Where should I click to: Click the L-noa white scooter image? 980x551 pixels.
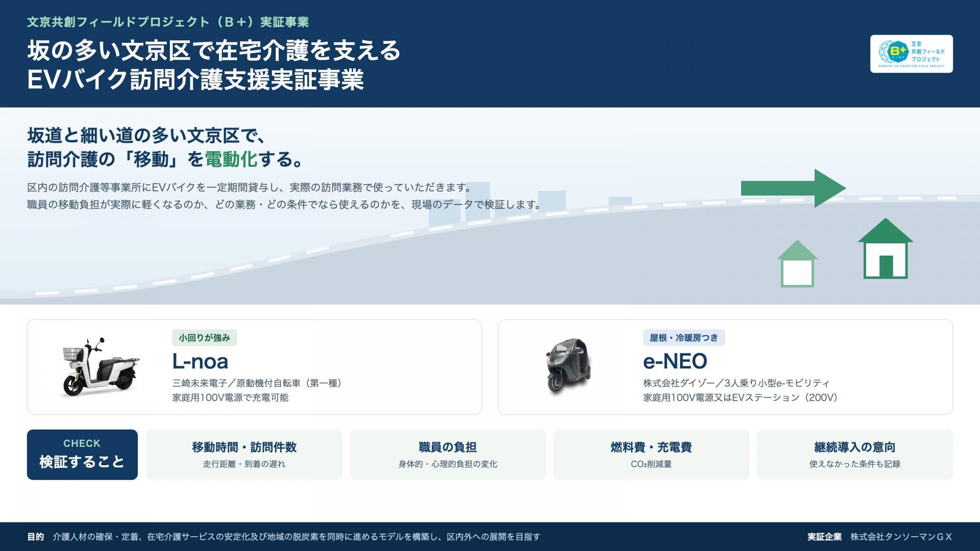[100, 366]
